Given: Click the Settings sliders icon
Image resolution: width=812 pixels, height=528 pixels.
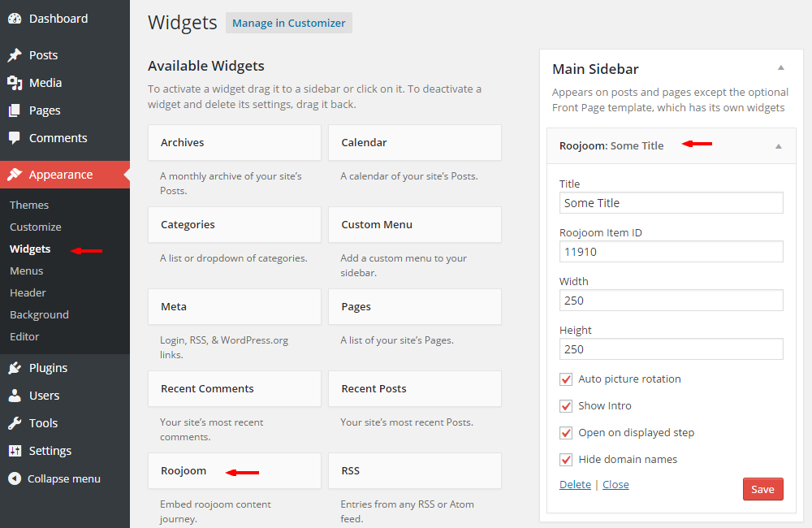Looking at the screenshot, I should pos(15,451).
